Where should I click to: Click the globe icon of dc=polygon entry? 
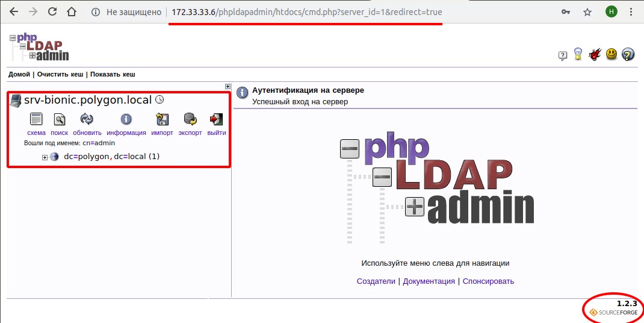point(54,157)
